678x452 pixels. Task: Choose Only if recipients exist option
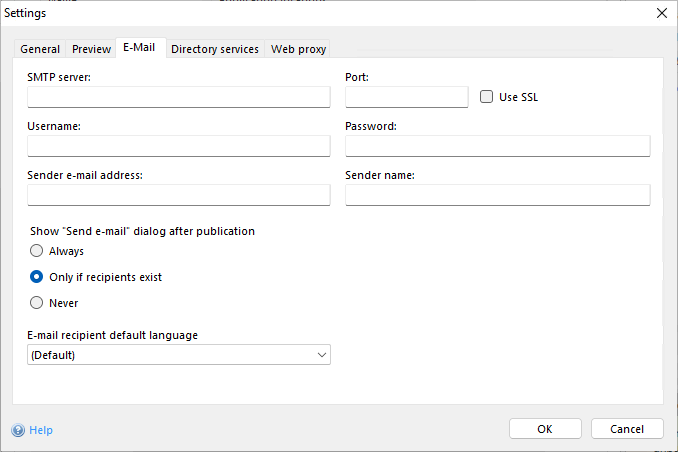[x=37, y=277]
